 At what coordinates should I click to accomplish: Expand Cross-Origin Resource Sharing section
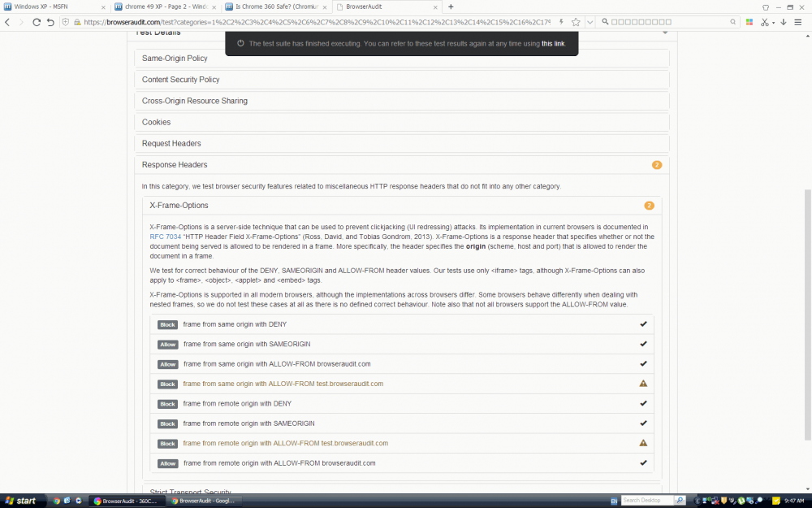pyautogui.click(x=402, y=101)
